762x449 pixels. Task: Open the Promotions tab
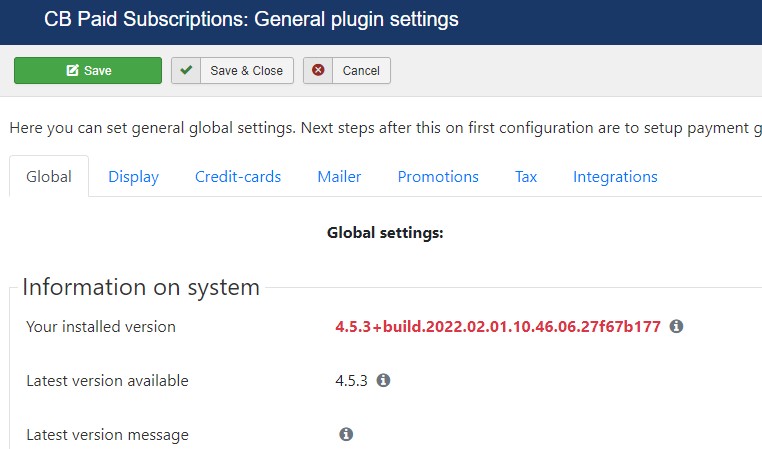[438, 177]
